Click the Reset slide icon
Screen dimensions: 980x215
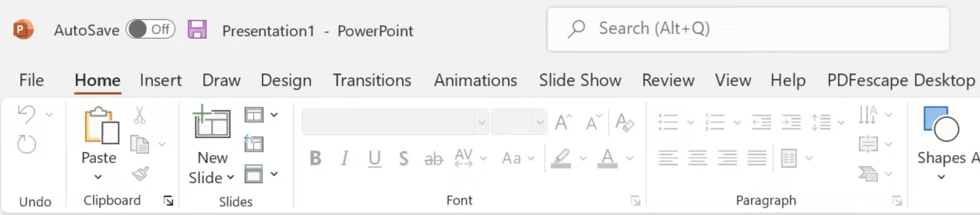(x=254, y=144)
